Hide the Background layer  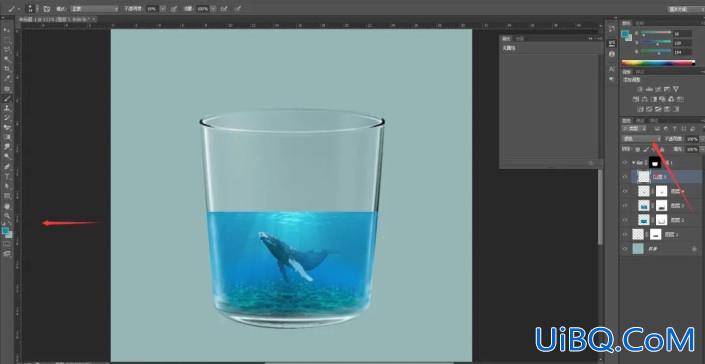coord(625,249)
